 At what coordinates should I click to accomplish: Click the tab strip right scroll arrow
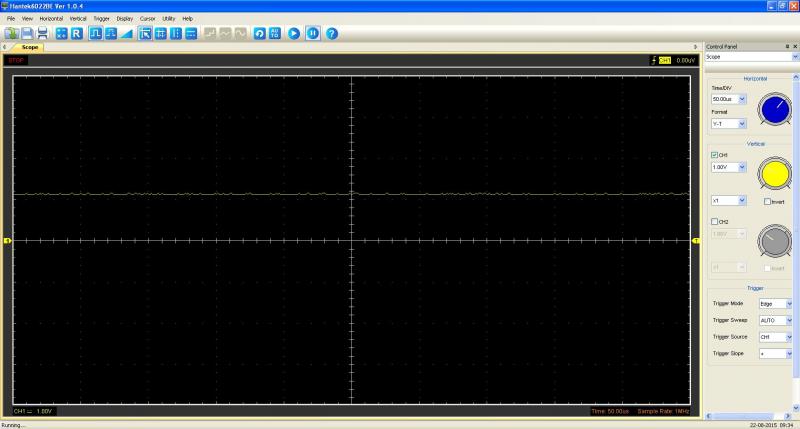click(695, 47)
